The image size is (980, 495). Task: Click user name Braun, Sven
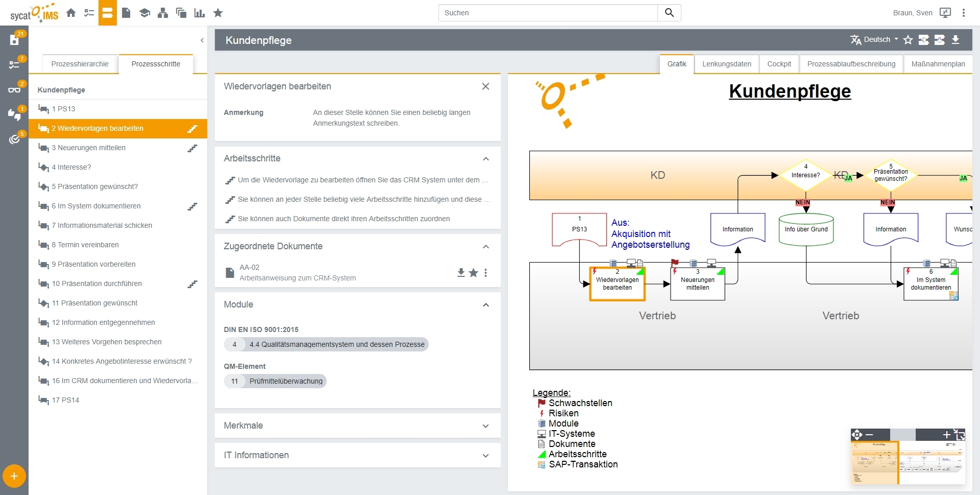coord(913,13)
